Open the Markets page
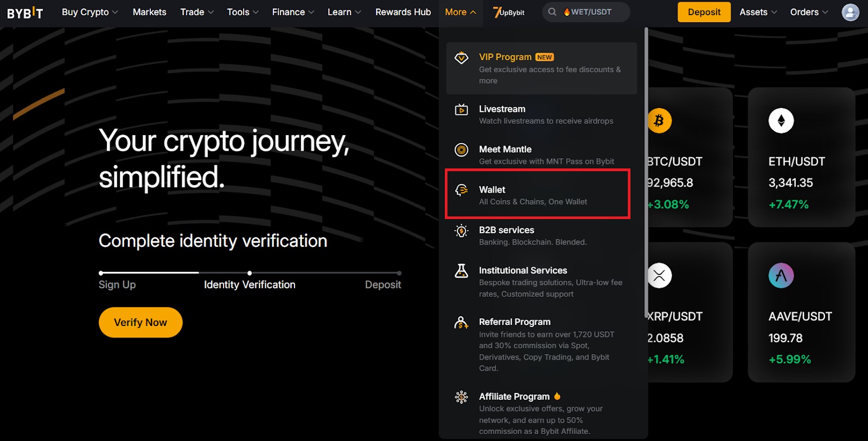The height and width of the screenshot is (441, 868). (x=149, y=12)
